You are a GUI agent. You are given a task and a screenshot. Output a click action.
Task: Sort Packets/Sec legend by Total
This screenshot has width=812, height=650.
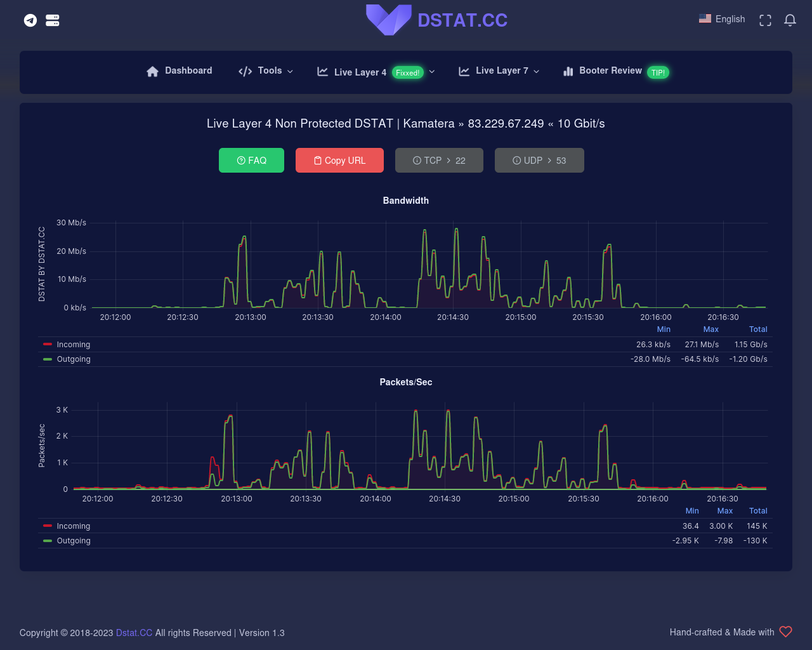(758, 511)
